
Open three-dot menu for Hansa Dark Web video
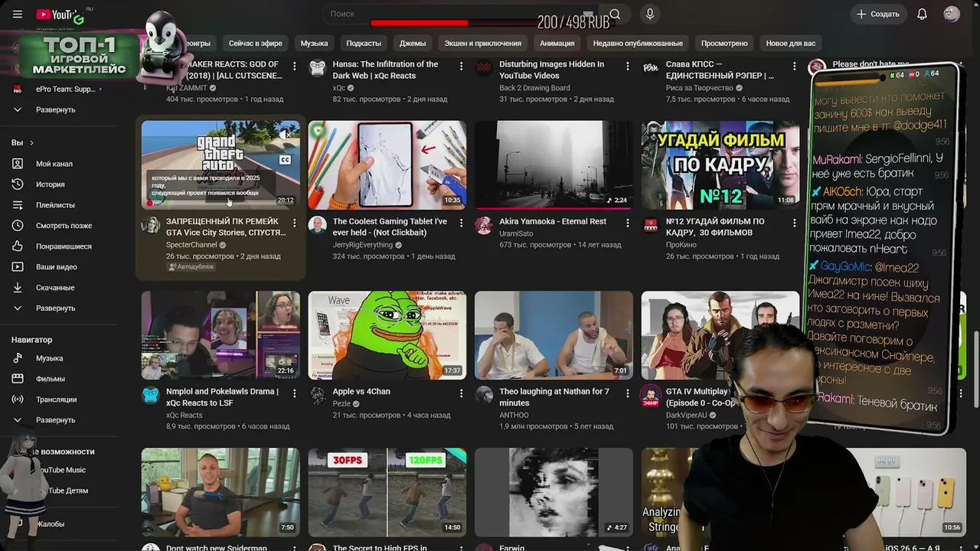tap(461, 66)
